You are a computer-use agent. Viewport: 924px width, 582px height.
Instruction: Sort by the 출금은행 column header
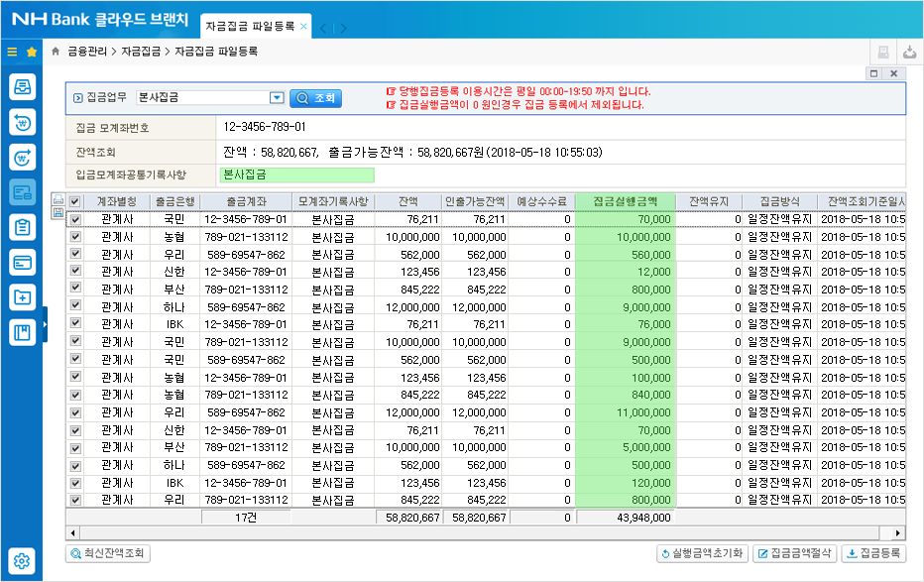click(x=175, y=201)
